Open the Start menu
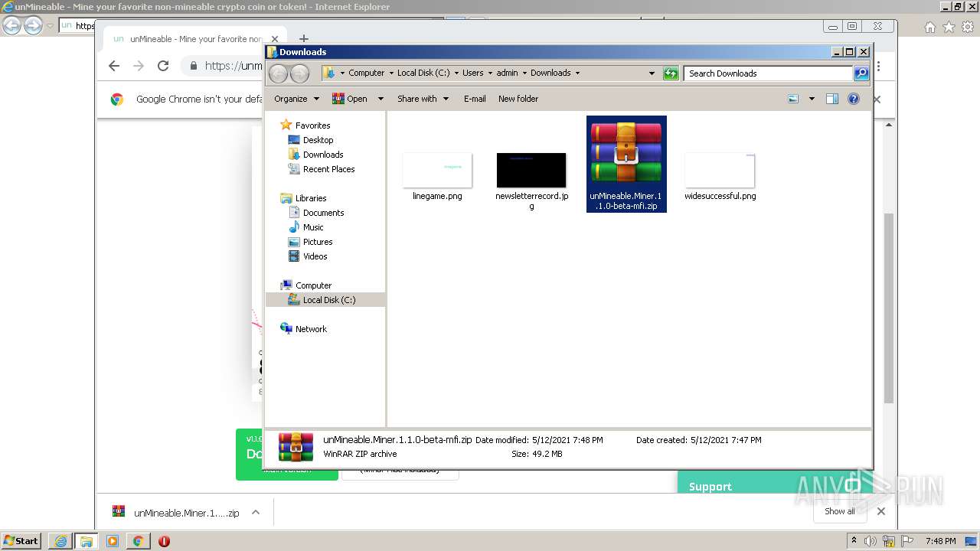This screenshot has width=980, height=551. click(x=21, y=541)
